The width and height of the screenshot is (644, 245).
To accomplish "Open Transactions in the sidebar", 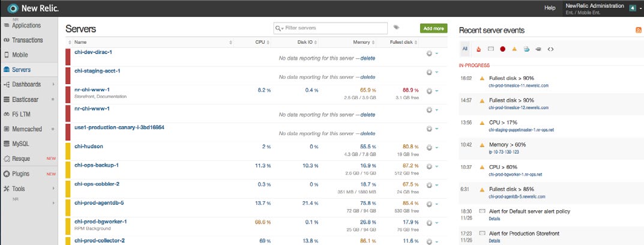I will pyautogui.click(x=29, y=40).
